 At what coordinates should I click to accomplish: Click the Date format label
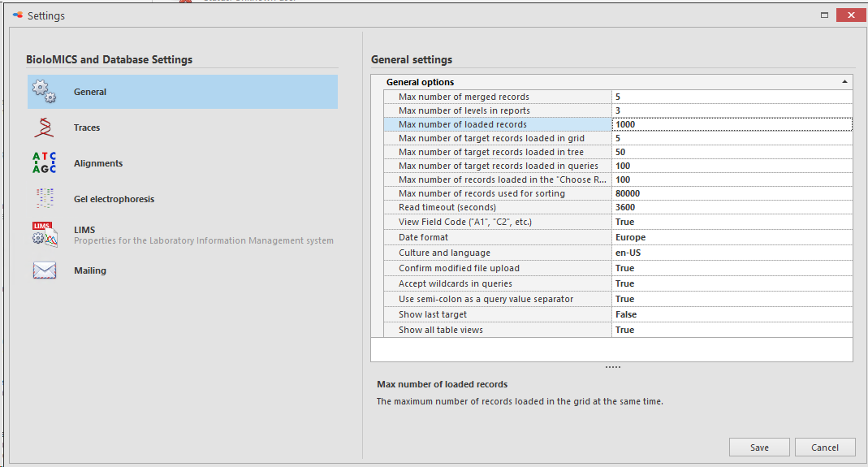[x=424, y=237]
